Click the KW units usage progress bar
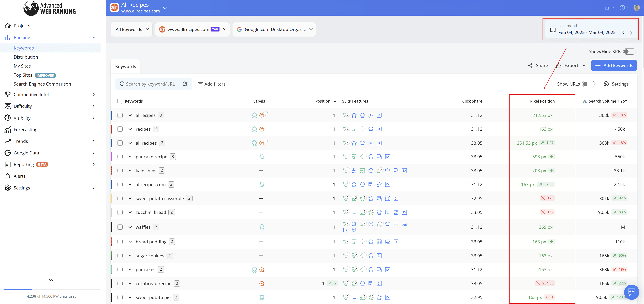 pos(52,290)
